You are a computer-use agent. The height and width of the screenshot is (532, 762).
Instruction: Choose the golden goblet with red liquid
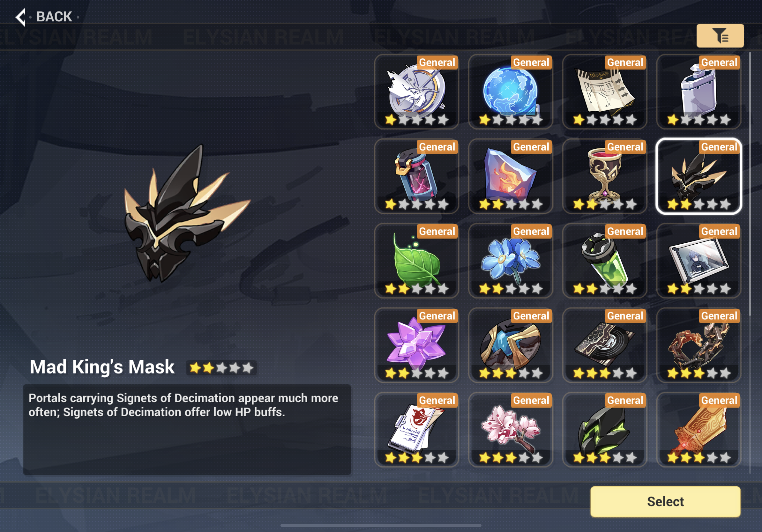tap(604, 176)
